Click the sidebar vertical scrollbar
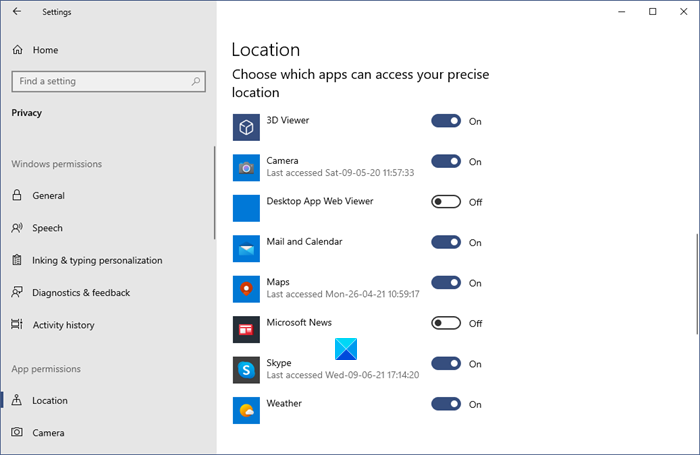 point(214,192)
